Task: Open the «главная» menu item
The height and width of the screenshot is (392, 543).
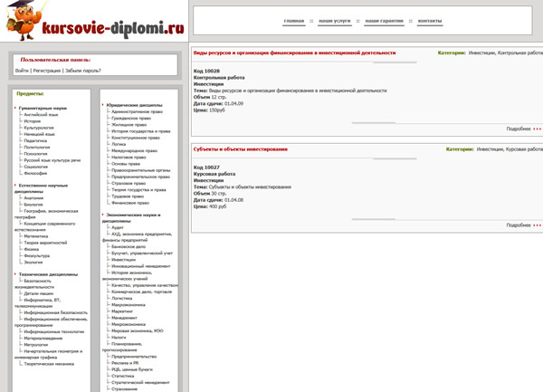Action: tap(293, 21)
